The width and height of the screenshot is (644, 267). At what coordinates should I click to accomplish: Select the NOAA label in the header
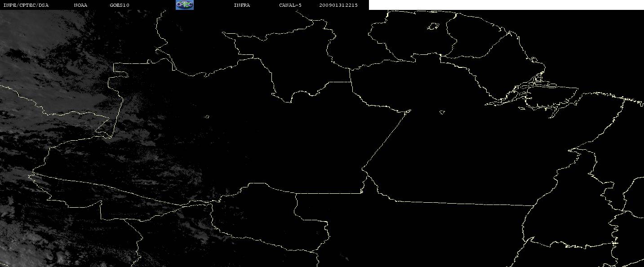[x=81, y=5]
